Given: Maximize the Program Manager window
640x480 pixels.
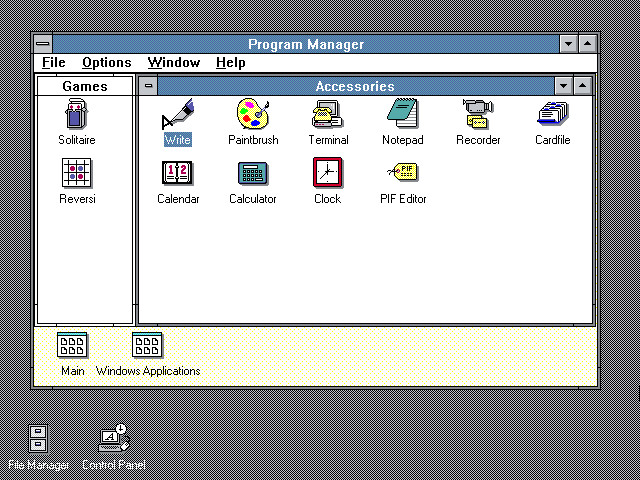Looking at the screenshot, I should (587, 44).
